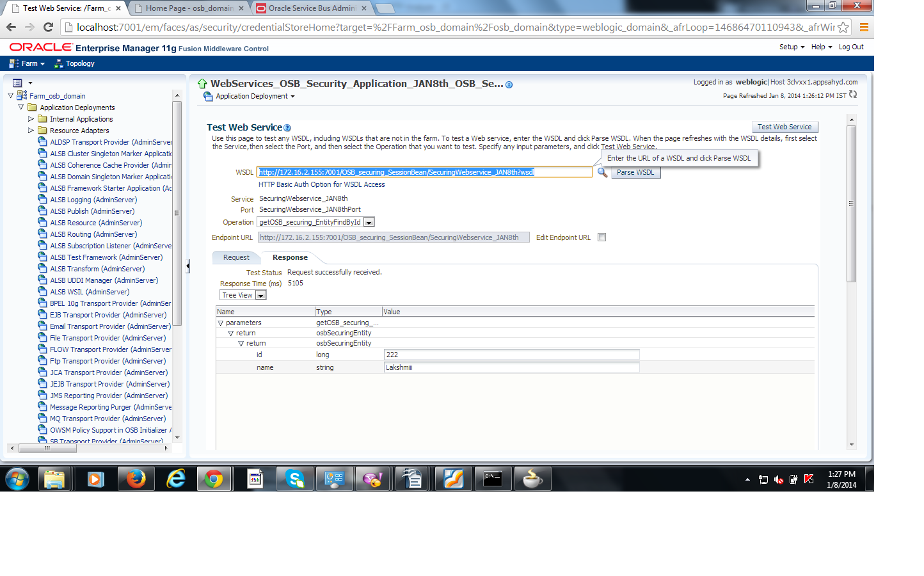Click the EJB Transport Provider bell icon
Screen dimensions: 924x576
tap(44, 314)
